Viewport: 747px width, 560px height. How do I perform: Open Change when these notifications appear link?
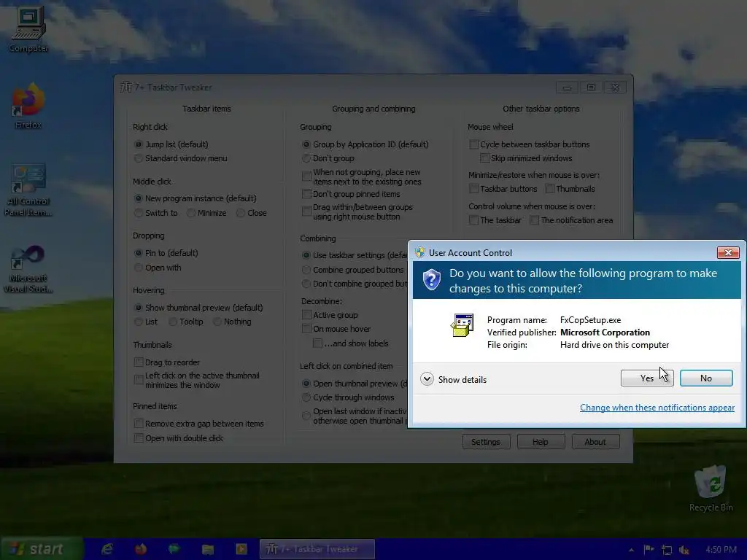click(657, 408)
